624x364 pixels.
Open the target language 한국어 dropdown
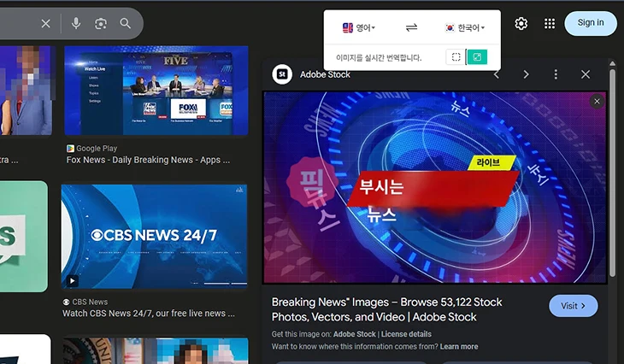[465, 28]
